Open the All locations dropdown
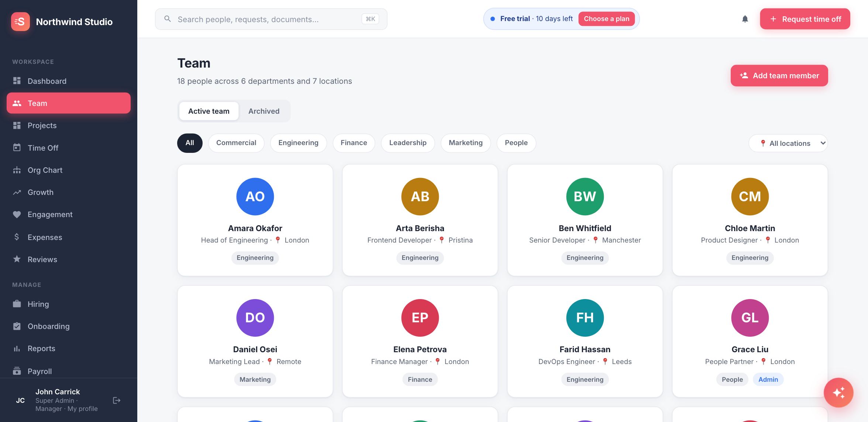This screenshot has width=868, height=422. pyautogui.click(x=788, y=143)
